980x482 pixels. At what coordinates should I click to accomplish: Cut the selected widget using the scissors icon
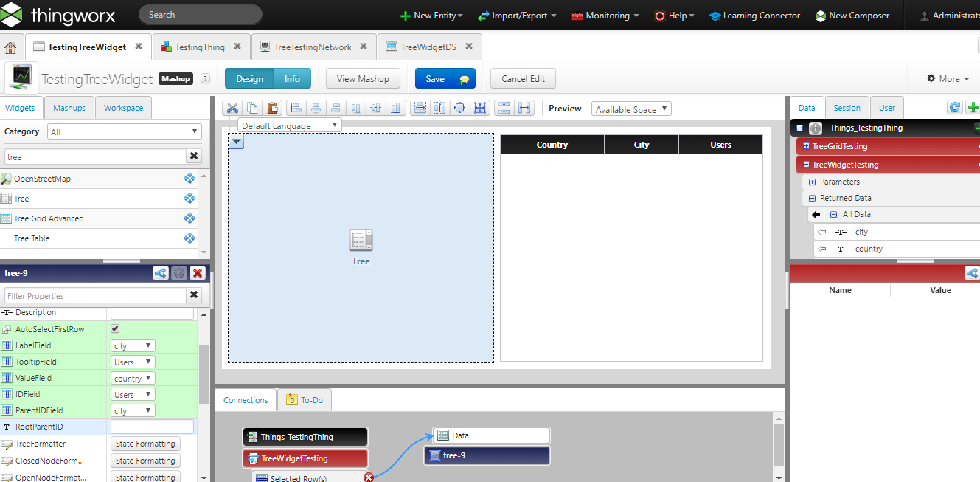pyautogui.click(x=232, y=107)
